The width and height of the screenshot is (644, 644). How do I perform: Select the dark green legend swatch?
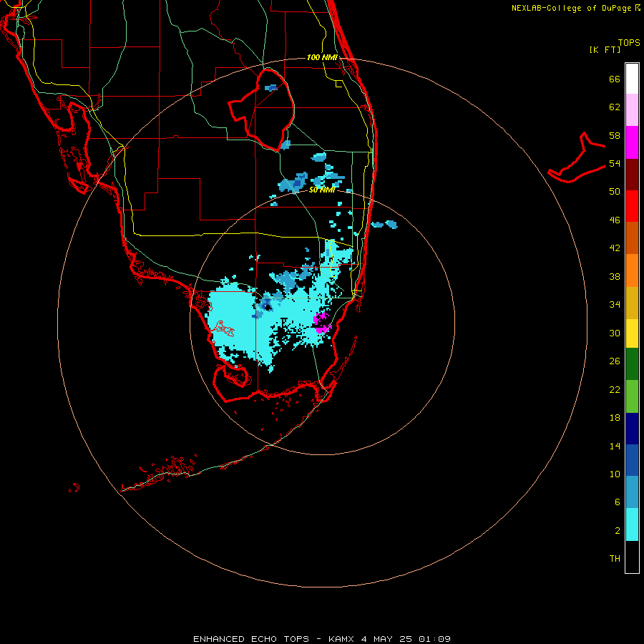coord(632,364)
